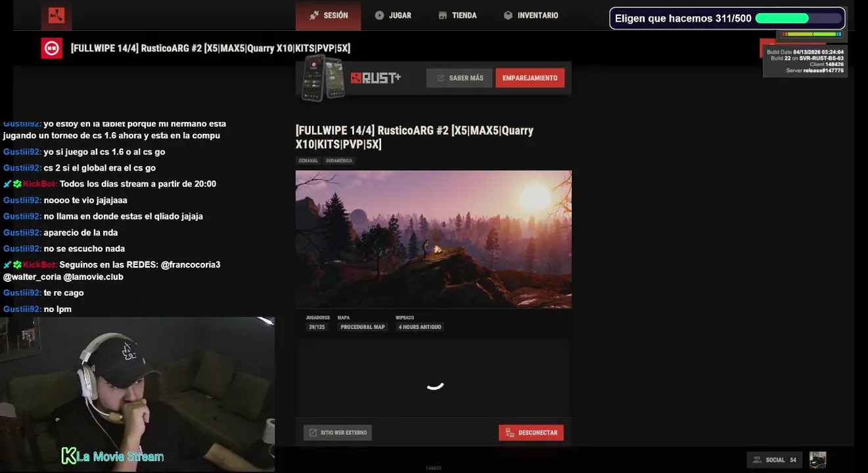Click the server sunset landscape image
Viewport: 868px width, 473px height.
[434, 239]
